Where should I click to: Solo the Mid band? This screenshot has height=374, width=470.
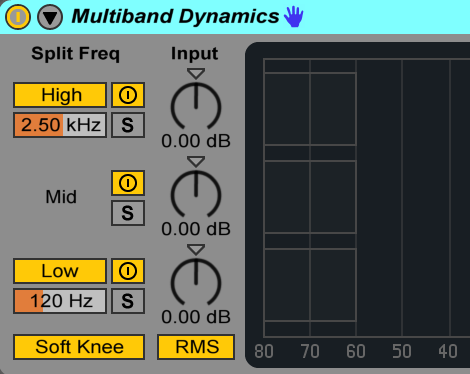tap(128, 213)
